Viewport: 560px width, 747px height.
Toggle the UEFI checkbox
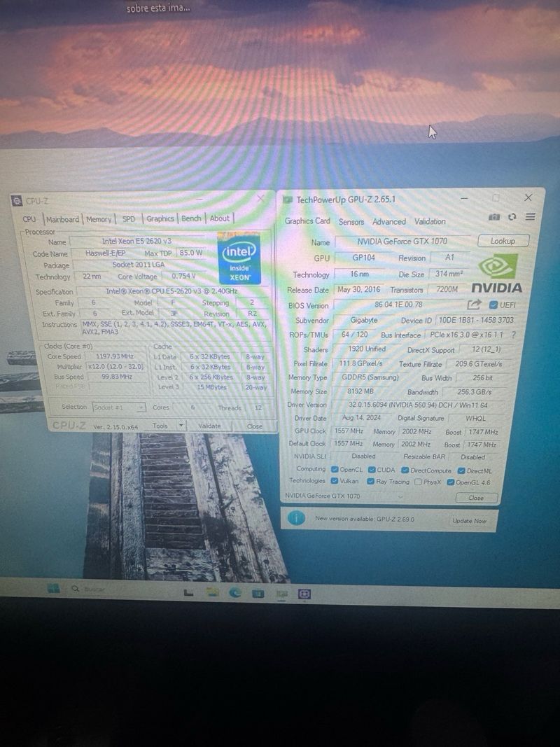(493, 305)
